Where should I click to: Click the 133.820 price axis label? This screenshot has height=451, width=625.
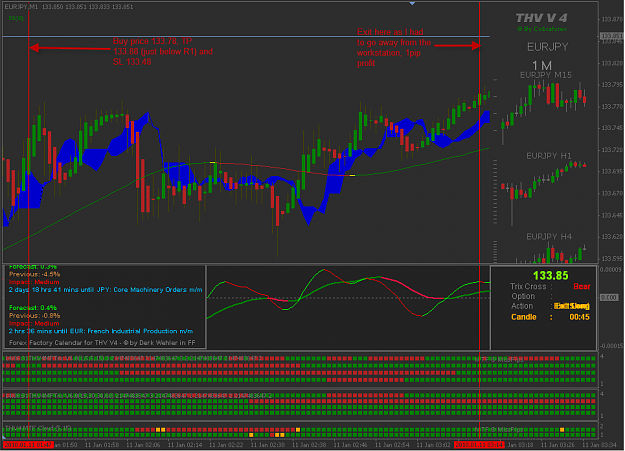click(612, 63)
